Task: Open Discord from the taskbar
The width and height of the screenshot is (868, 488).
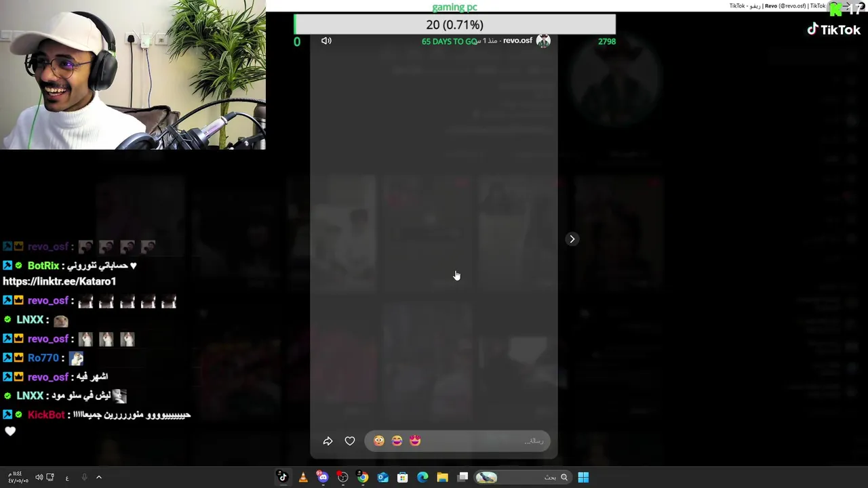Action: (x=323, y=477)
